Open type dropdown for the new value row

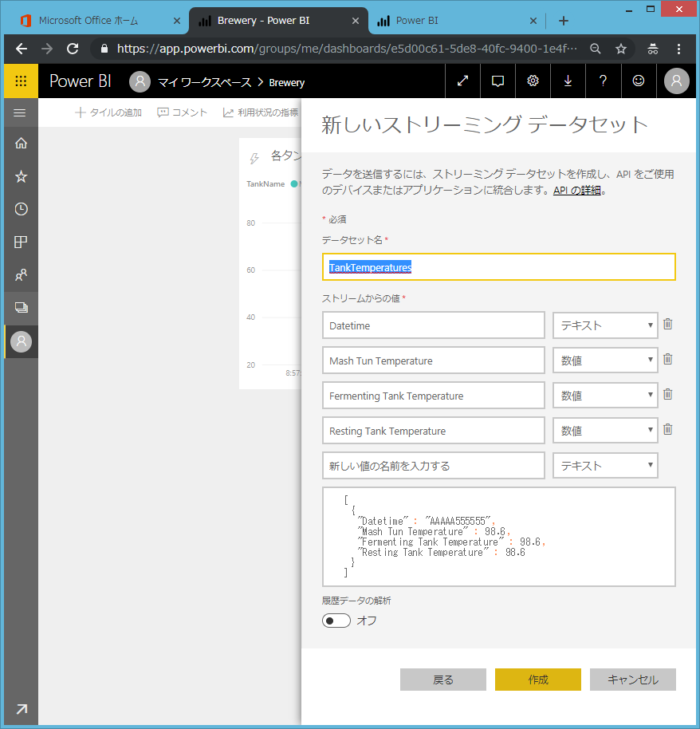(605, 466)
